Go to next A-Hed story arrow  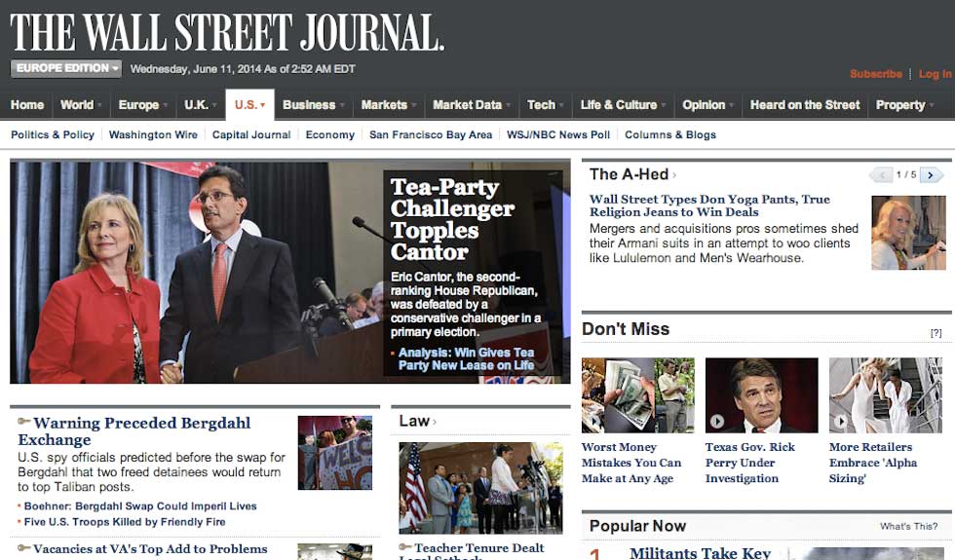click(932, 175)
